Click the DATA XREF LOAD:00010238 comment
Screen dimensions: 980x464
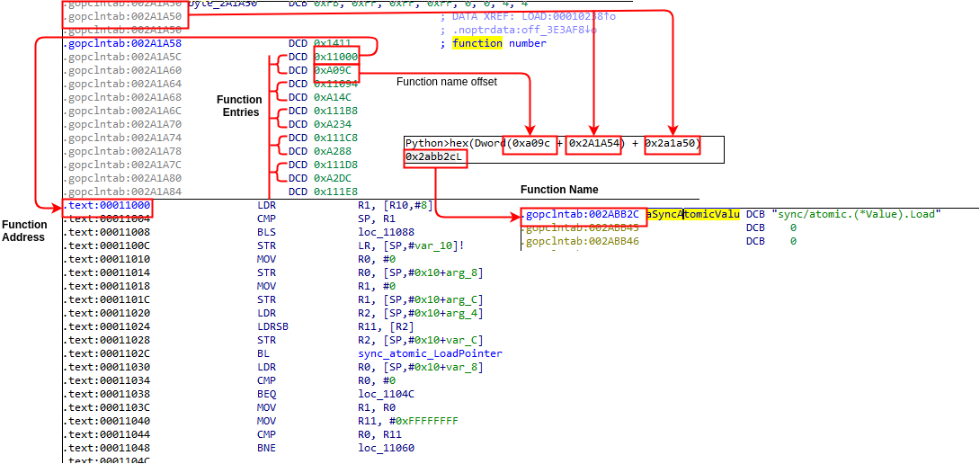click(528, 16)
